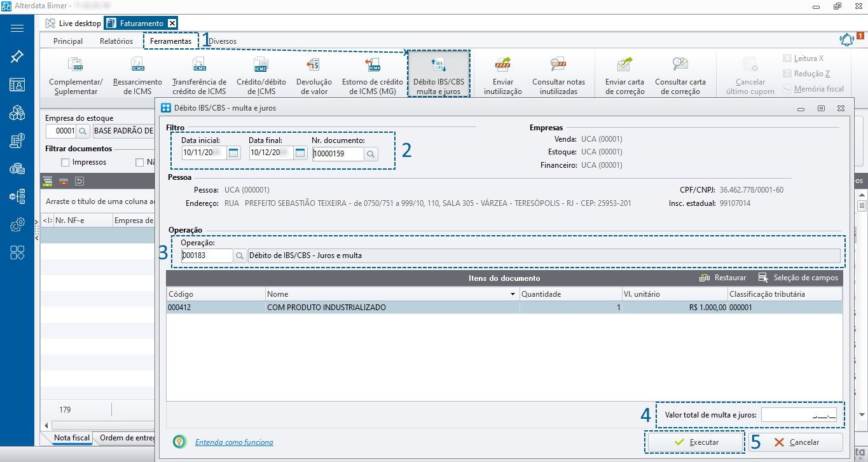The width and height of the screenshot is (868, 462).
Task: Open the Estorno de crédito de ICMS (MG) tool
Action: tap(373, 75)
